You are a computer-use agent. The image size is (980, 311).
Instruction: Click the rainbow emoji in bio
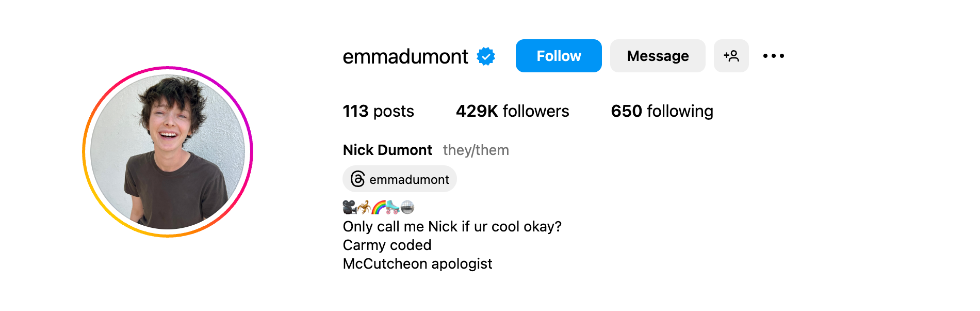[379, 207]
